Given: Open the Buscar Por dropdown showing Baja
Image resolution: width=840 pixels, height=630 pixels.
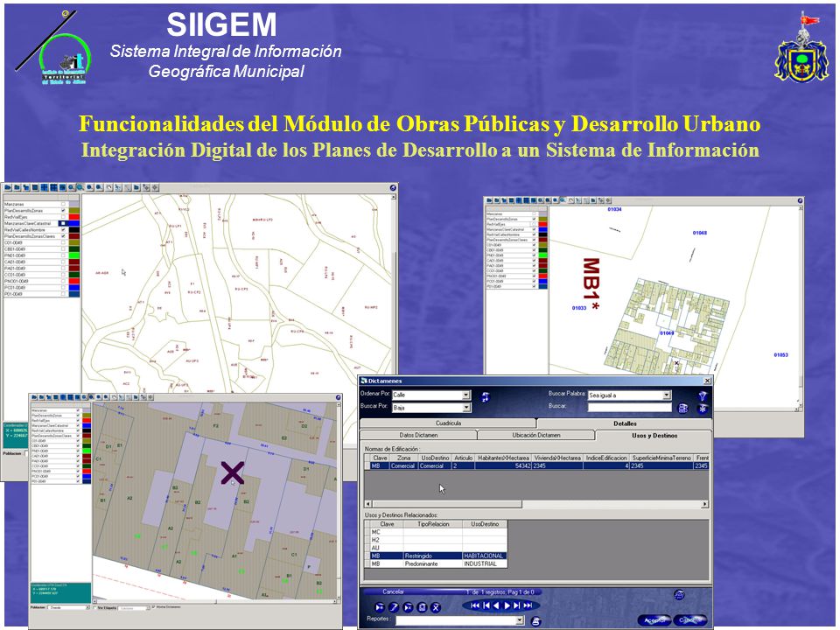Looking at the screenshot, I should 465,408.
